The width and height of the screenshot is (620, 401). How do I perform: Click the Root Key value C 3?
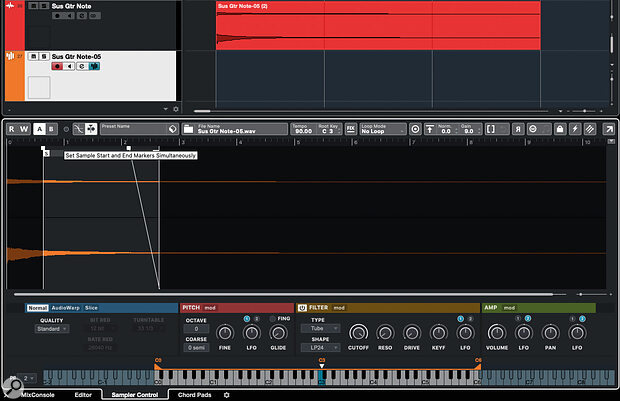[x=328, y=131]
